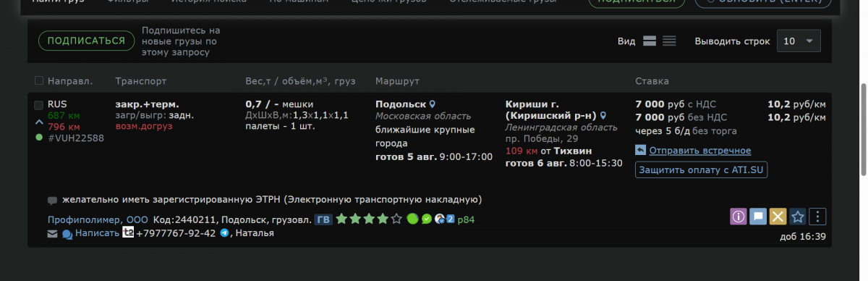Add a note with blue comment icon
Viewport: 868px width, 281px height.
coord(757,216)
